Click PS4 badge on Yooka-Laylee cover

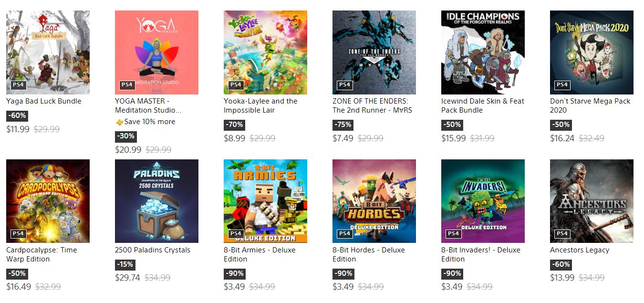(x=236, y=85)
